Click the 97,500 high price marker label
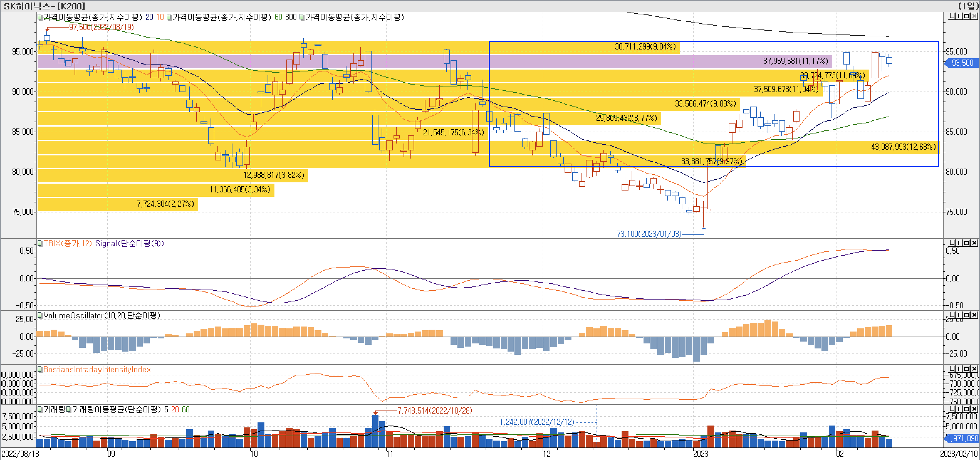The image size is (980, 460). pos(101,27)
